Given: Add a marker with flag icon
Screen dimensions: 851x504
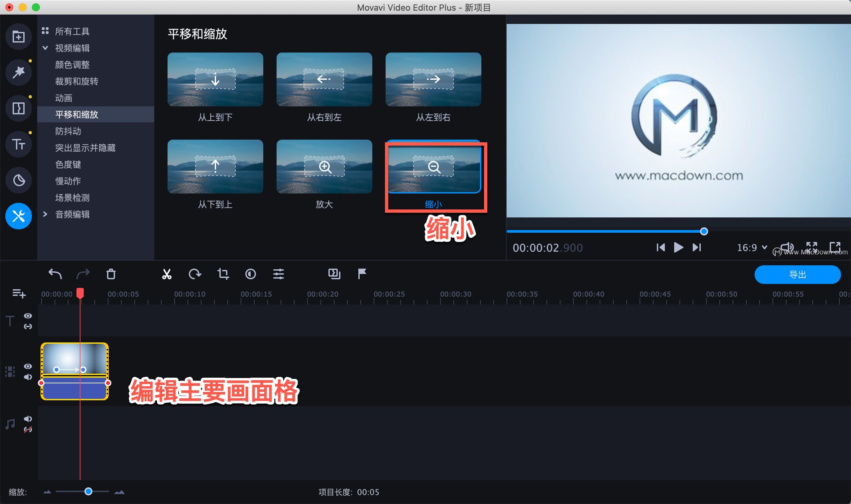Looking at the screenshot, I should tap(362, 274).
